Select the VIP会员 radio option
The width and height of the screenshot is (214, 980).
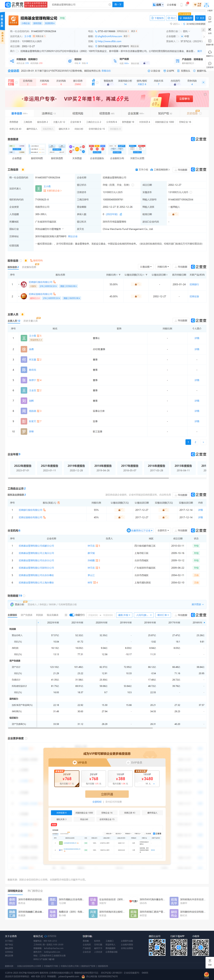80,762
